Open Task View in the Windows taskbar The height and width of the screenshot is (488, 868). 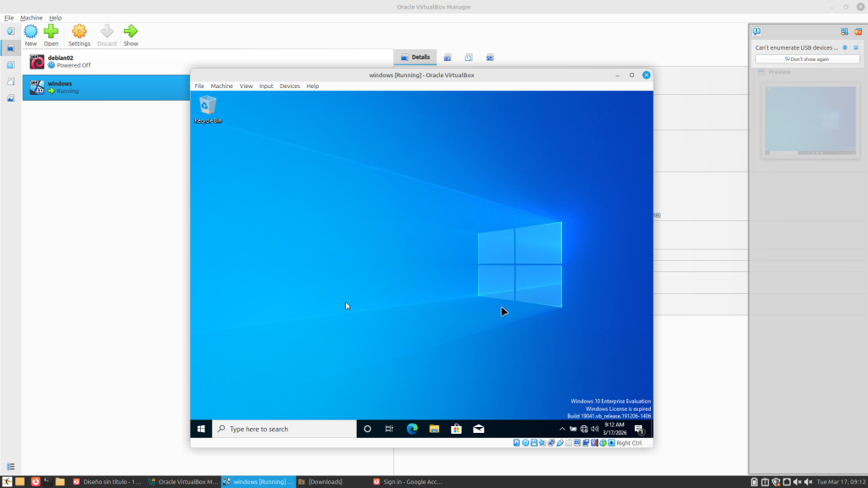[x=389, y=429]
